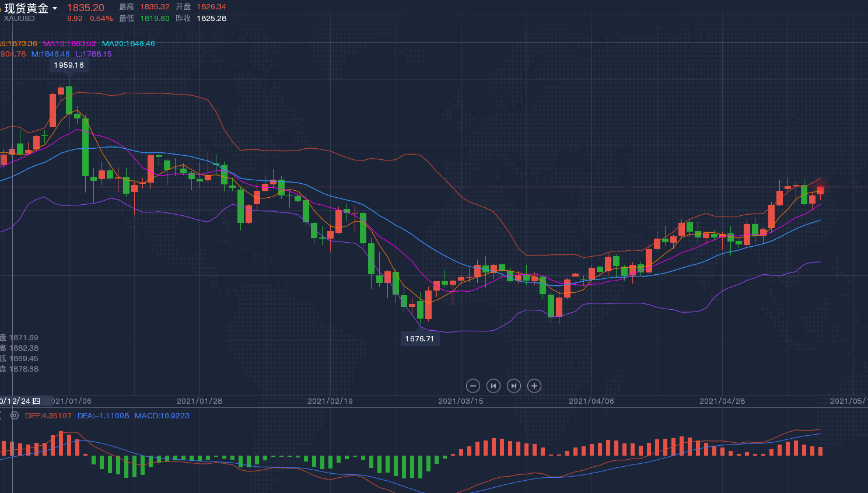Click the XAUUSD ticker code
Viewport: 868px width, 493px height.
pos(19,19)
